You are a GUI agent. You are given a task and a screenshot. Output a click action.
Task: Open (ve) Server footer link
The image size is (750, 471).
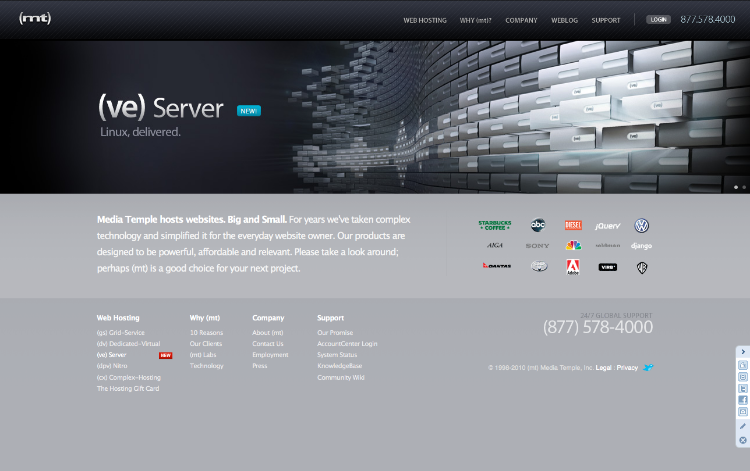111,355
